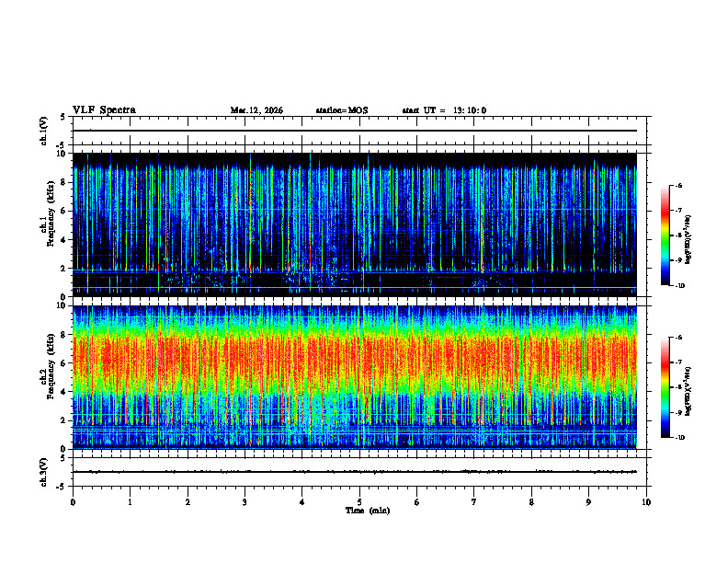The width and height of the screenshot is (728, 563).
Task: Click the "ch.3(V)" waveform axis label
Action: tap(44, 472)
